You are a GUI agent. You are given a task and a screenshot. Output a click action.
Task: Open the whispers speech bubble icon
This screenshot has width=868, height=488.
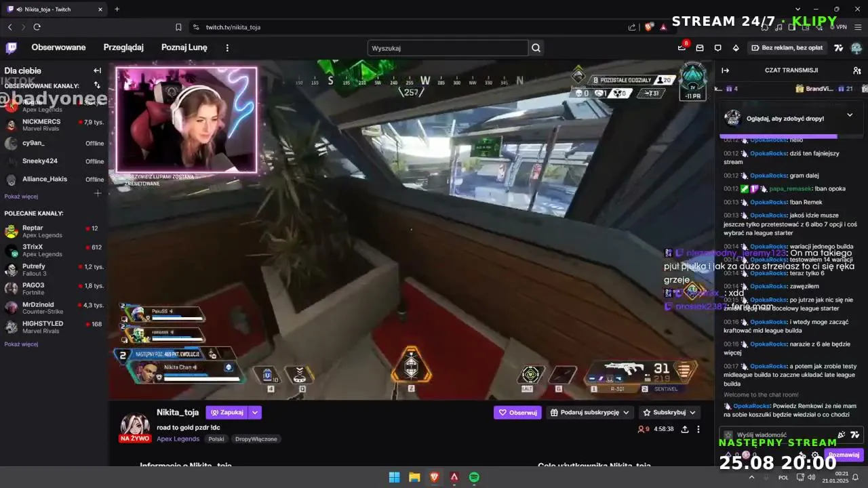point(718,48)
